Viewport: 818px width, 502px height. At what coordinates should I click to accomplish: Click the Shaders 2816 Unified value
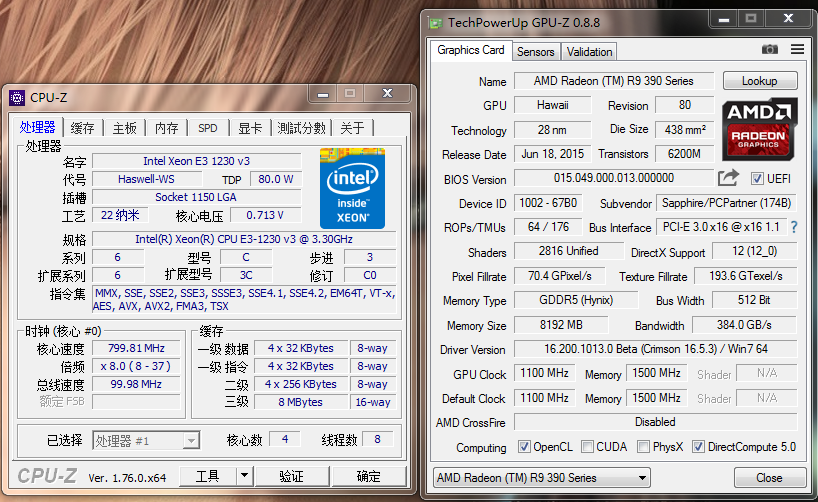(569, 251)
